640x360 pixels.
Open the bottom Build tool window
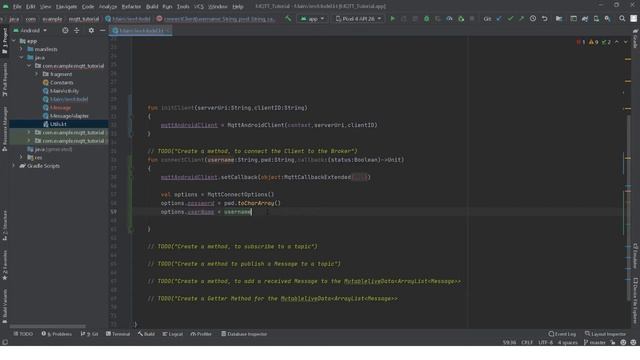pyautogui.click(x=146, y=334)
